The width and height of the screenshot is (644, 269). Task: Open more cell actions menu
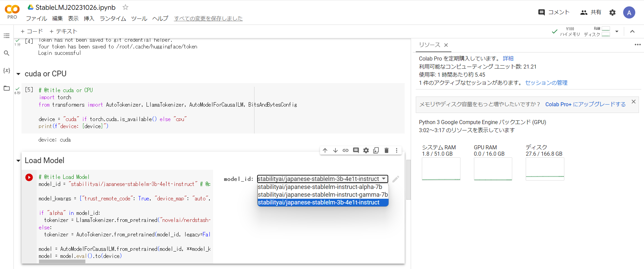click(397, 150)
